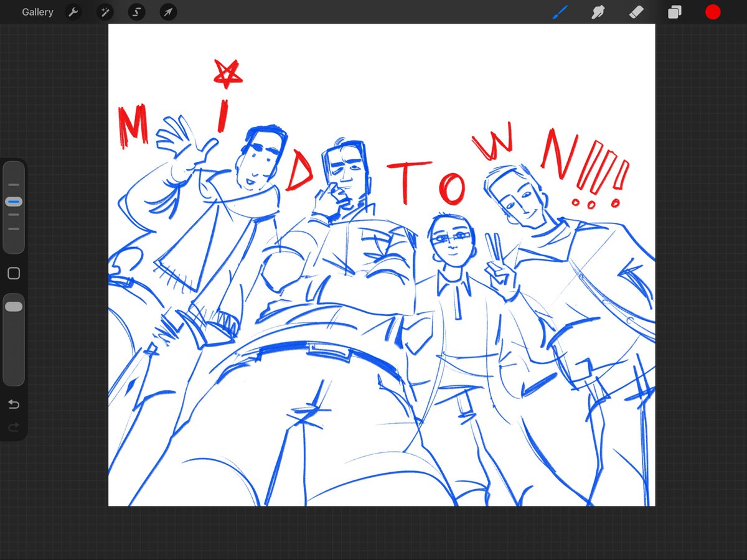The height and width of the screenshot is (560, 747).
Task: Undo the last stroke
Action: coord(14,404)
